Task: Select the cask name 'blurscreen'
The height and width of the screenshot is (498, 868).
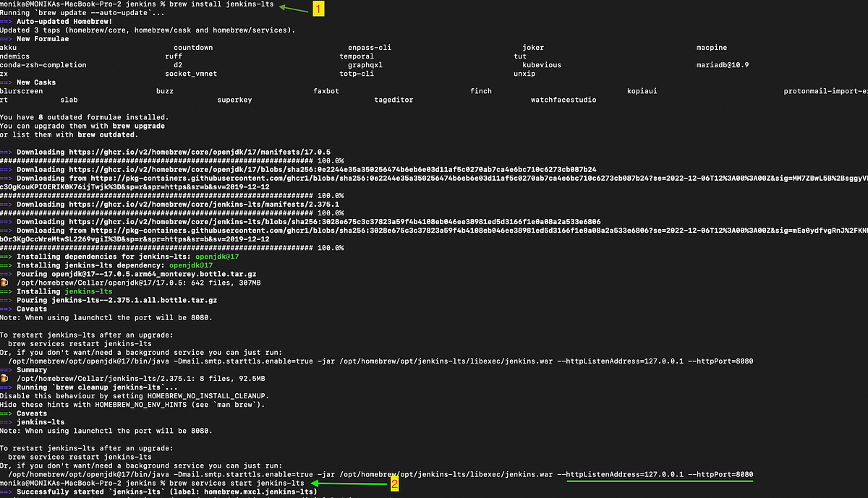Action: 22,91
